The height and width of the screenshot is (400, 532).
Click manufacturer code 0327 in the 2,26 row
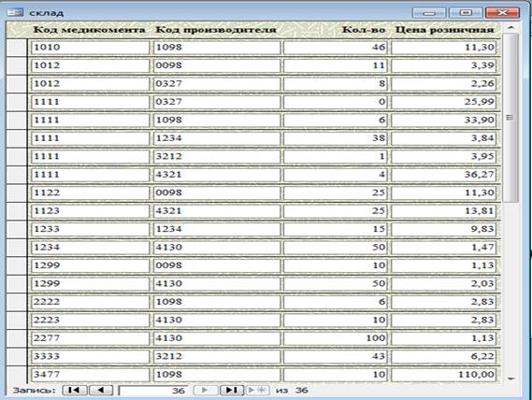click(x=217, y=84)
